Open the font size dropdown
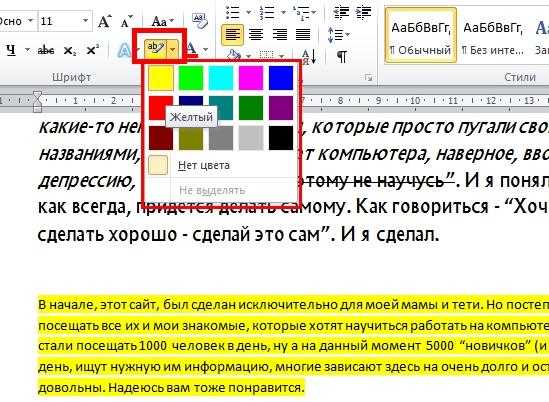The image size is (549, 402). click(x=85, y=21)
